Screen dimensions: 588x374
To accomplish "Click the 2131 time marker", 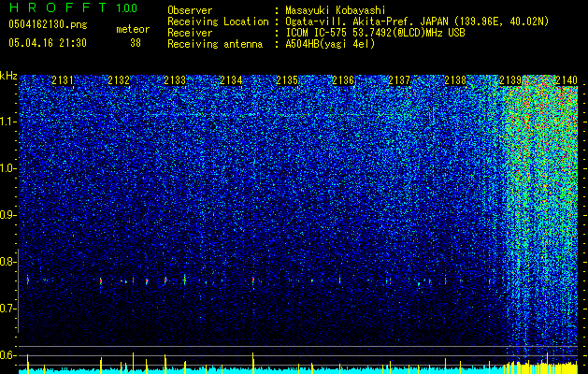I will pos(63,80).
